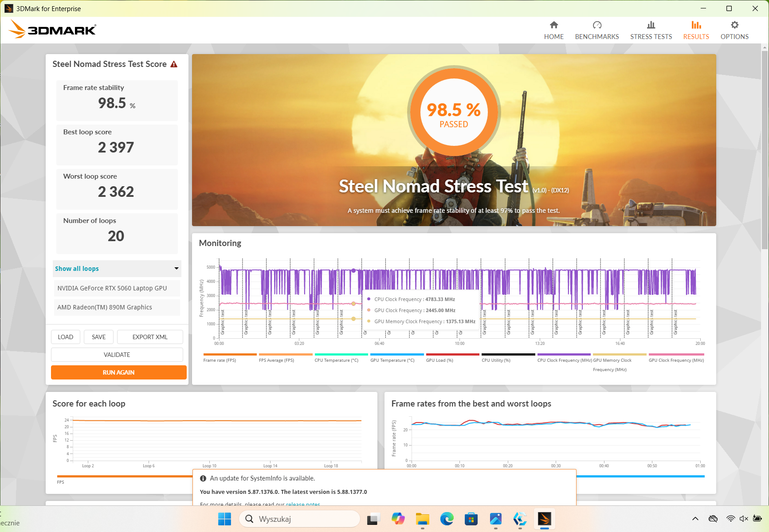This screenshot has width=769, height=532.
Task: Open Microsoft Store from the taskbar
Action: point(471,519)
